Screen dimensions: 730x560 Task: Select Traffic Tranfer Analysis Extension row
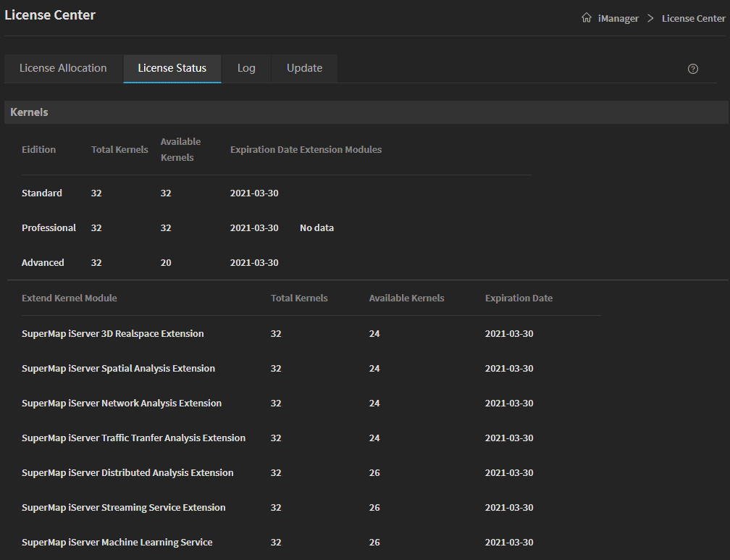(133, 438)
